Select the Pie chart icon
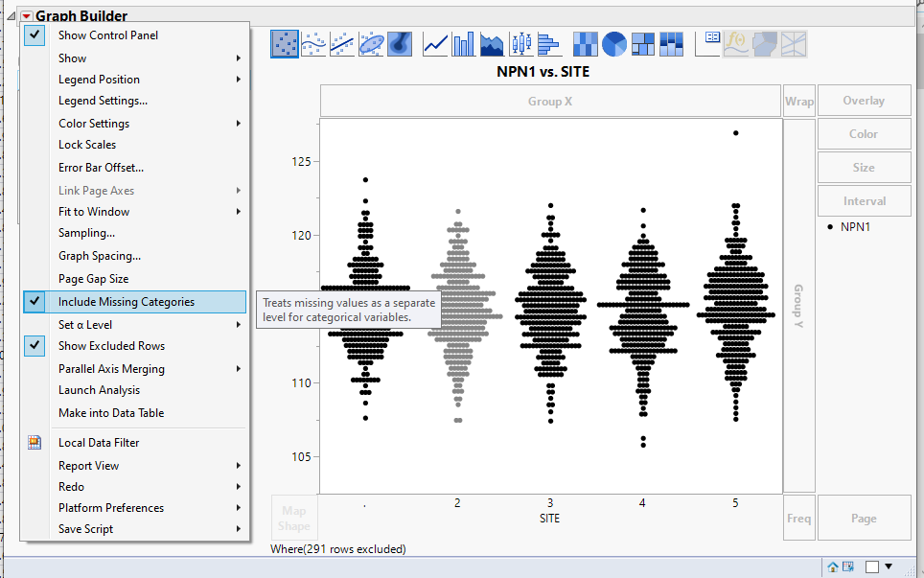This screenshot has height=578, width=924. (x=614, y=44)
